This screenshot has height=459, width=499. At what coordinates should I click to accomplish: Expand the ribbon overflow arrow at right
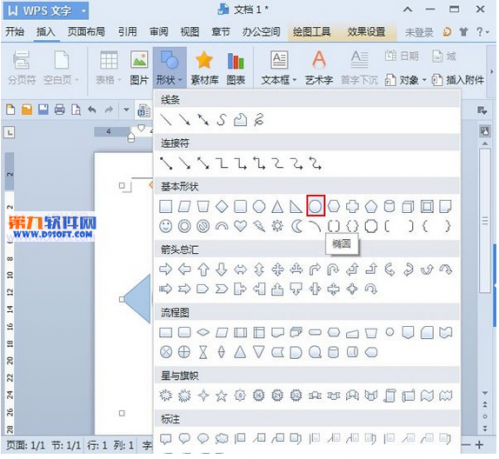492,72
